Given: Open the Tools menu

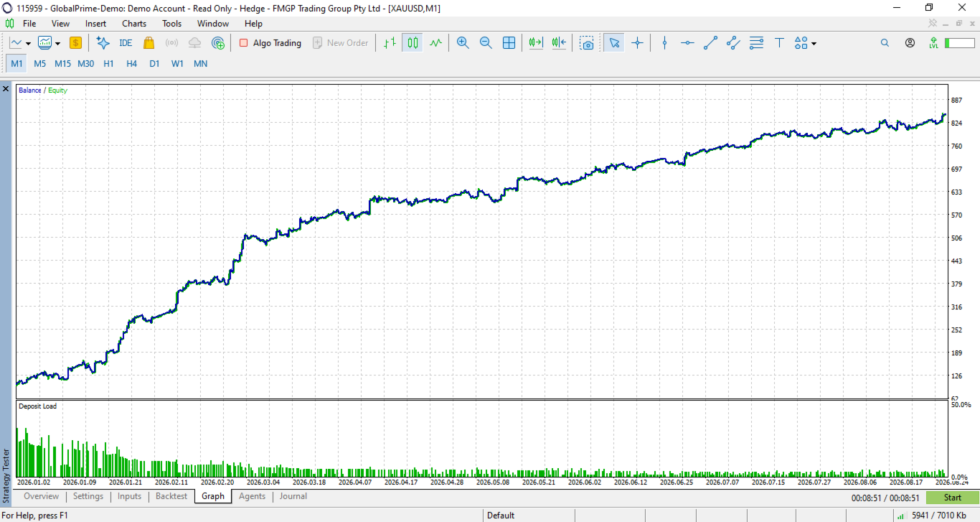Looking at the screenshot, I should pos(171,24).
